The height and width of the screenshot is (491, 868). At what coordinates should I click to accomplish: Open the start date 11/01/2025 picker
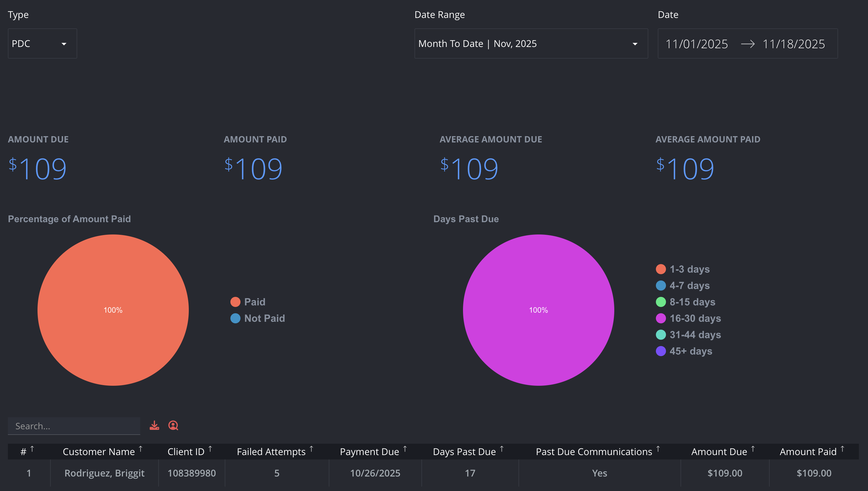coord(696,44)
